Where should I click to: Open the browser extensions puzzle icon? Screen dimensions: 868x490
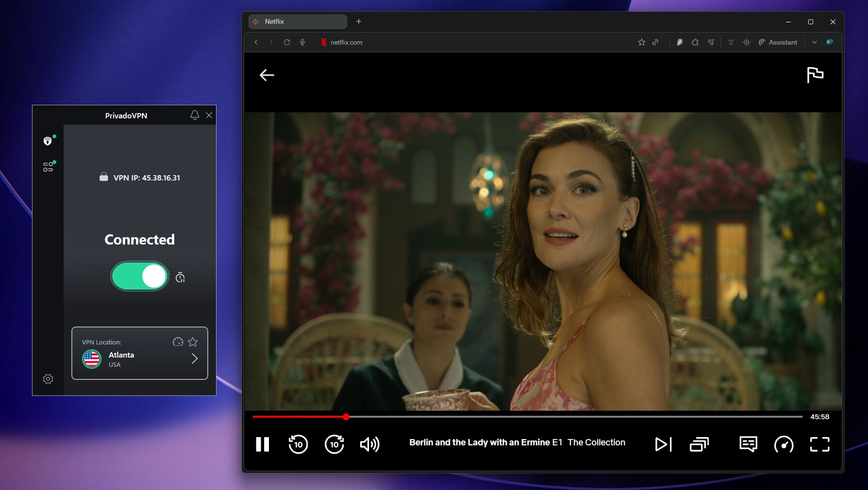click(x=695, y=42)
